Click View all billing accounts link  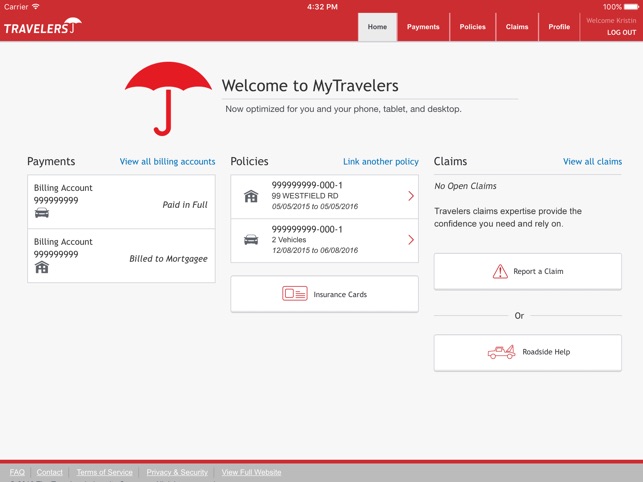(x=167, y=162)
